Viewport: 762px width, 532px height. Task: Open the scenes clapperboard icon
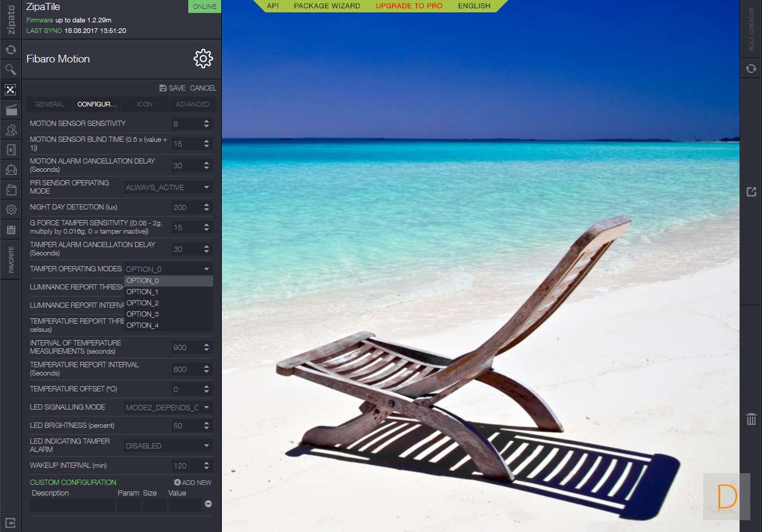tap(11, 110)
